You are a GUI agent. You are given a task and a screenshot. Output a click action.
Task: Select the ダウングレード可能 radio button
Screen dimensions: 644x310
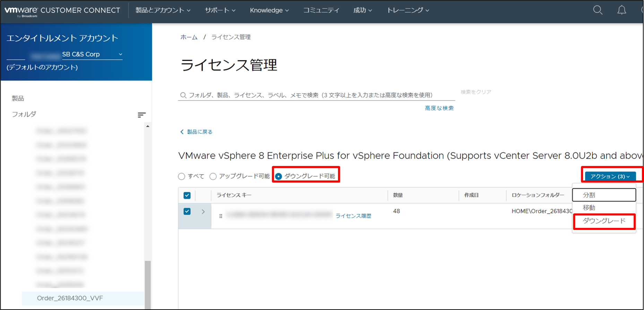pyautogui.click(x=278, y=176)
